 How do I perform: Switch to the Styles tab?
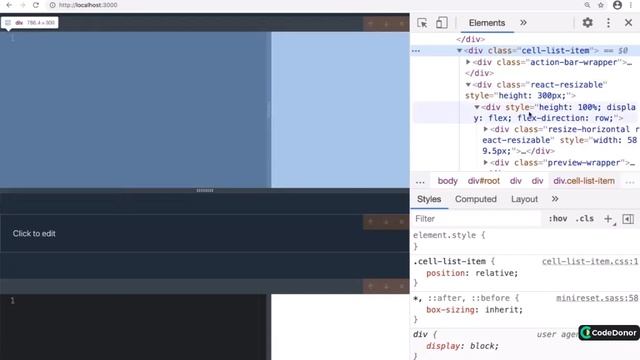coord(429,199)
